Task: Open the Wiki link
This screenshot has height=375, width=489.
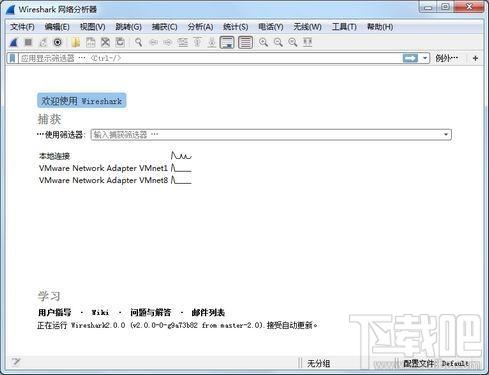Action: click(x=100, y=312)
